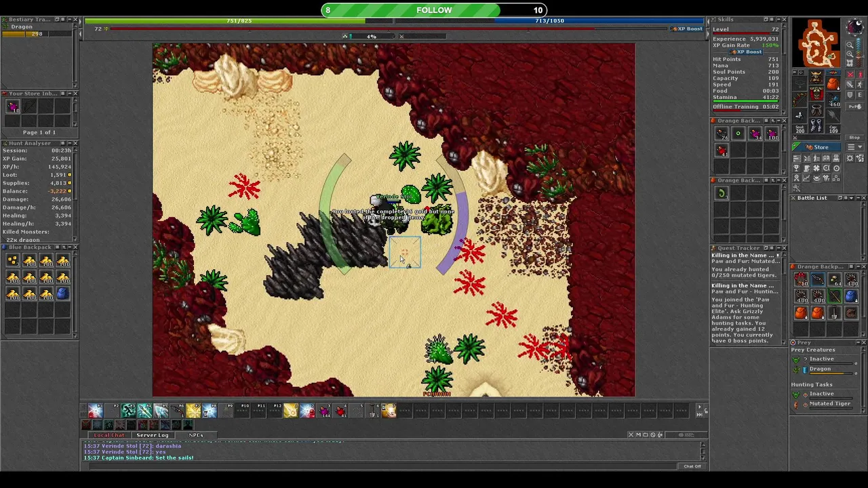Click the blue mana bar
Viewport: 868px width, 488px height.
[x=549, y=21]
